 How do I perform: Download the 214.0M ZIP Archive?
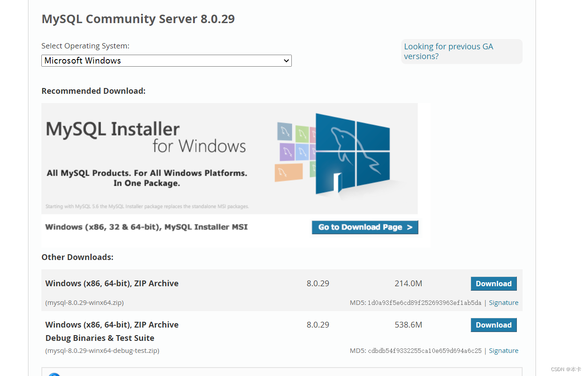(x=494, y=284)
